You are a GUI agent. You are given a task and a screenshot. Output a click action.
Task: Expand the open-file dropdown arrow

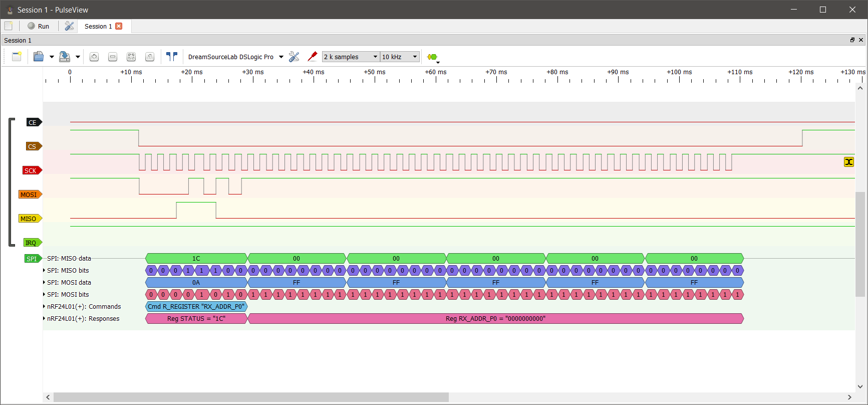click(52, 57)
